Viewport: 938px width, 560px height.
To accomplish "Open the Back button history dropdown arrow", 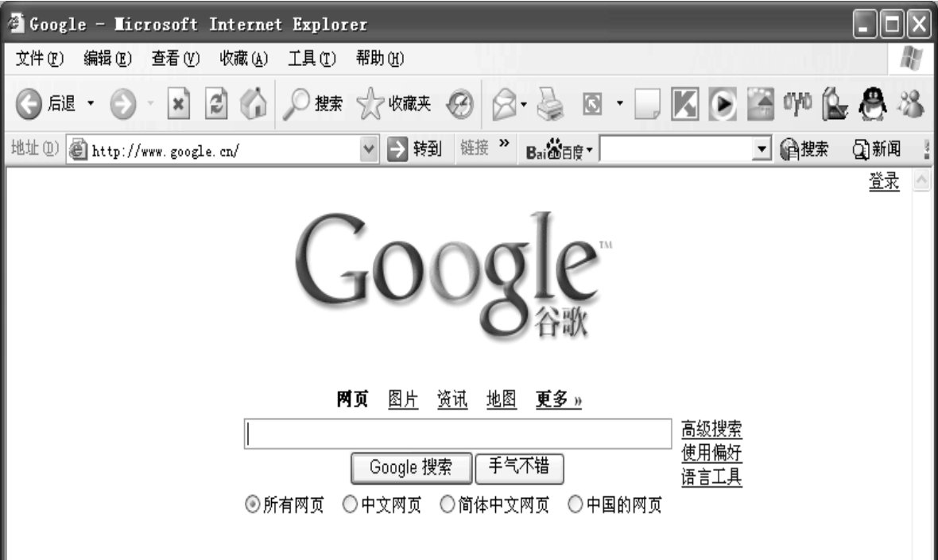I will [91, 103].
